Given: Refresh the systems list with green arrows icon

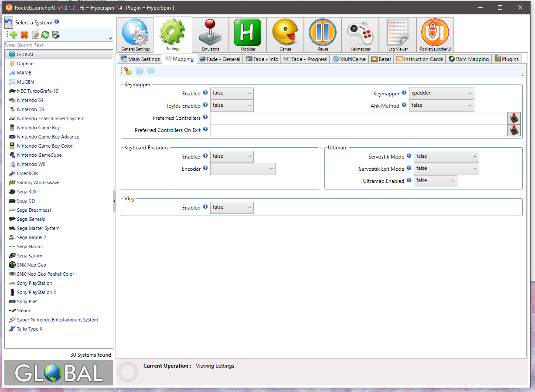Looking at the screenshot, I should tap(45, 35).
